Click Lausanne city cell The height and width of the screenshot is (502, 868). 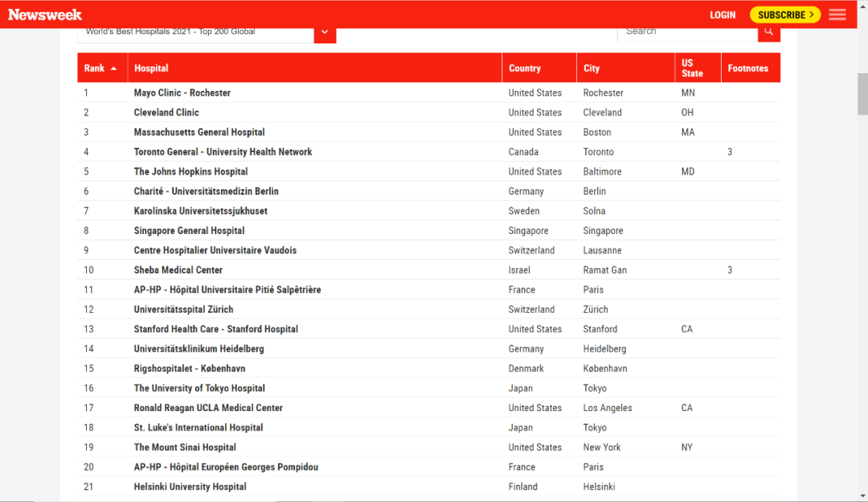click(x=602, y=250)
